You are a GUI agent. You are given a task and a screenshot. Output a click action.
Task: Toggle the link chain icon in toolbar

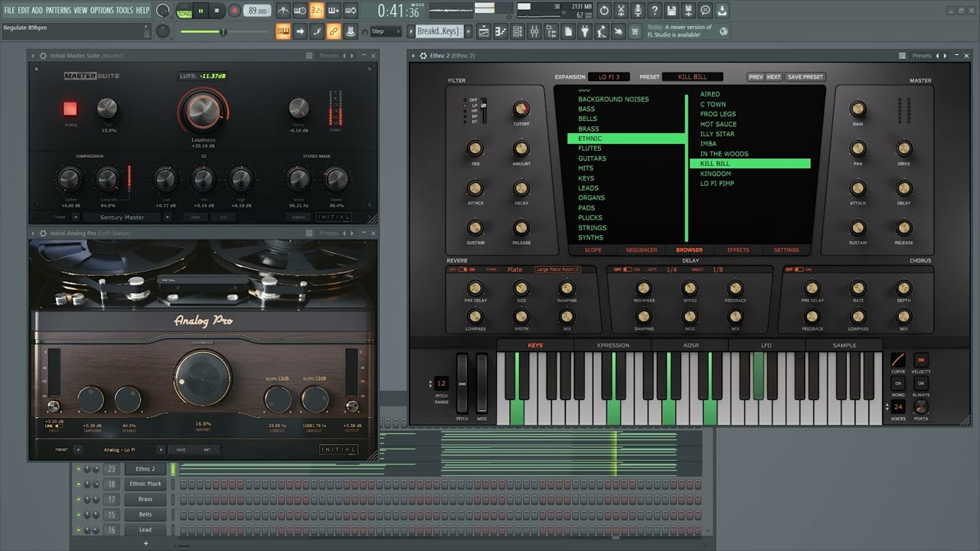333,31
